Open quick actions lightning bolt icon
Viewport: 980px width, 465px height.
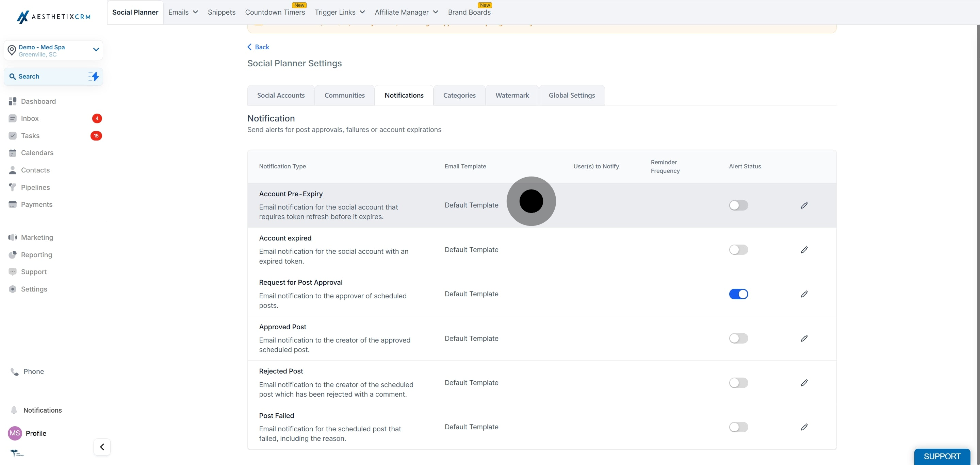94,77
